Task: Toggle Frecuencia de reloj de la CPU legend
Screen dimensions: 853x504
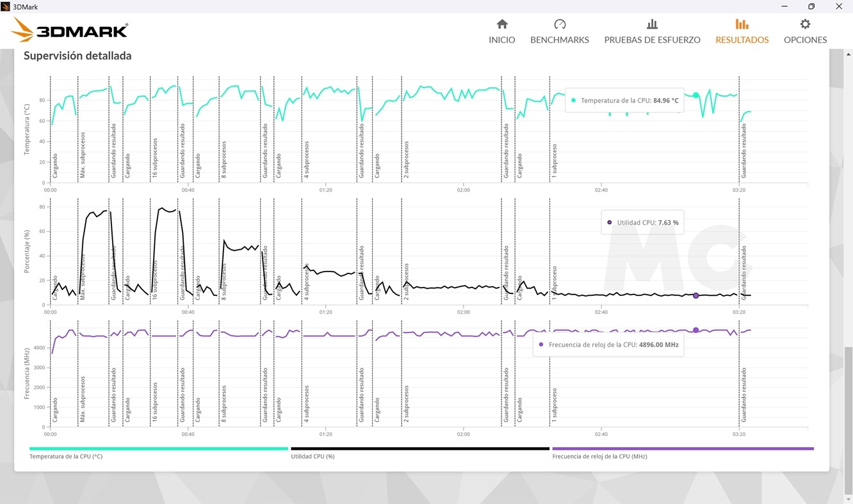Action: pos(683,449)
